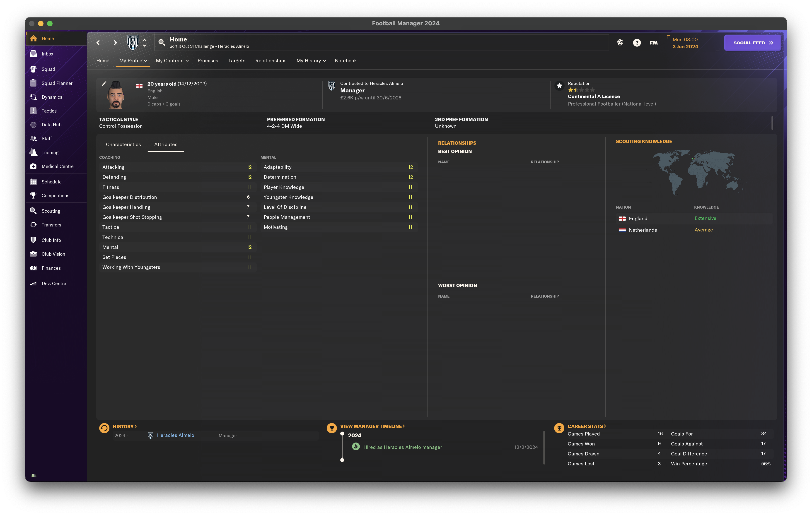Open the Schedule calendar icon
The height and width of the screenshot is (515, 812).
[33, 182]
